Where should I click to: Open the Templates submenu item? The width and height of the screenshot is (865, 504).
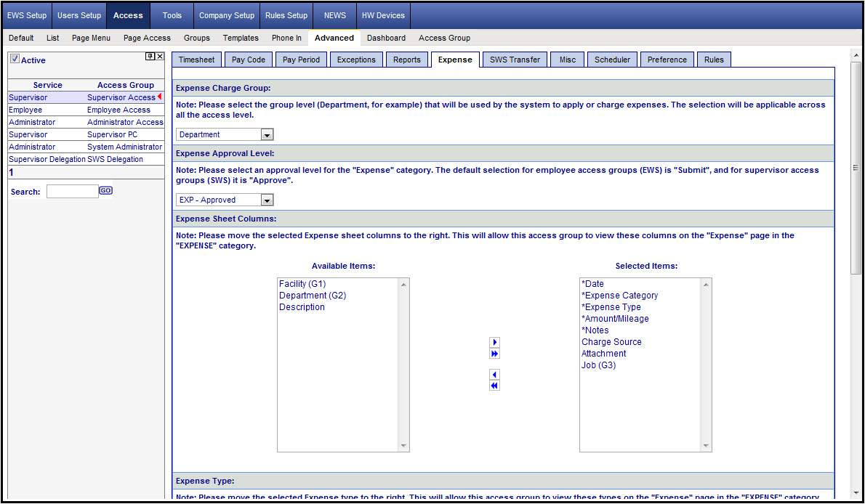241,38
